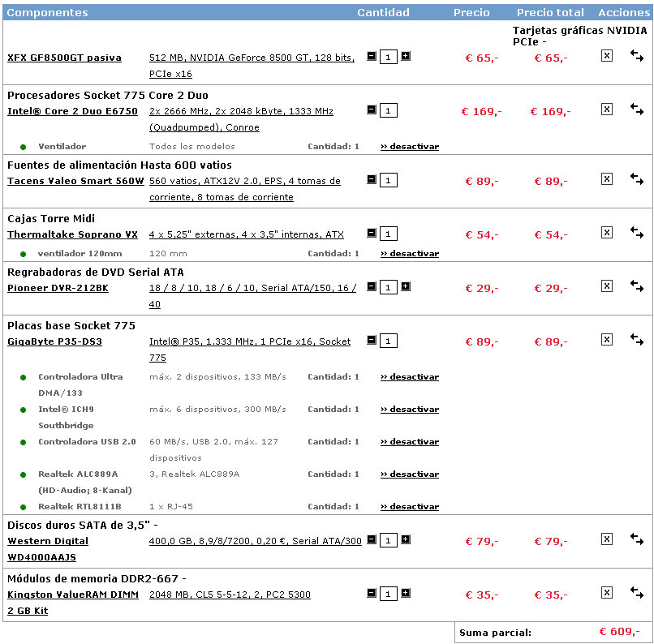654x644 pixels.
Task: Decrease quantity of Western Digital WD4000AAJS
Action: pos(372,539)
